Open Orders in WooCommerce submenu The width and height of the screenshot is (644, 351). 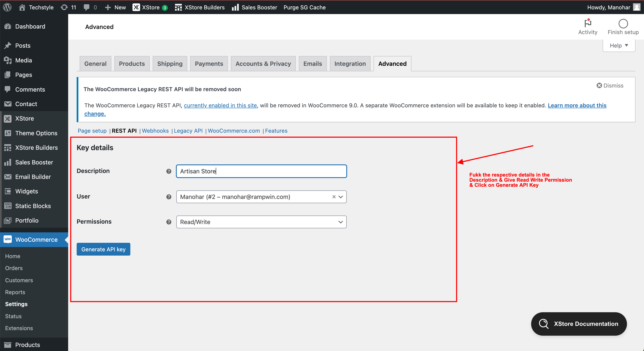coord(14,268)
